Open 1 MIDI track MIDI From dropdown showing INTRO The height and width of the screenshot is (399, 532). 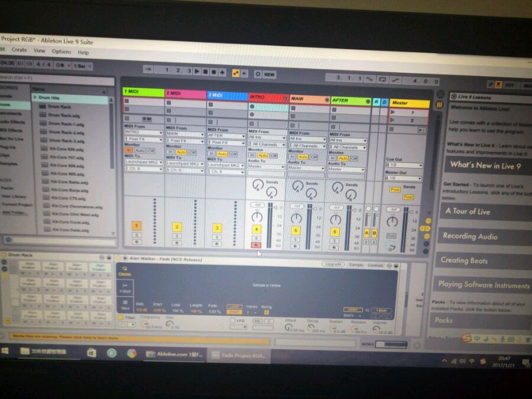144,132
